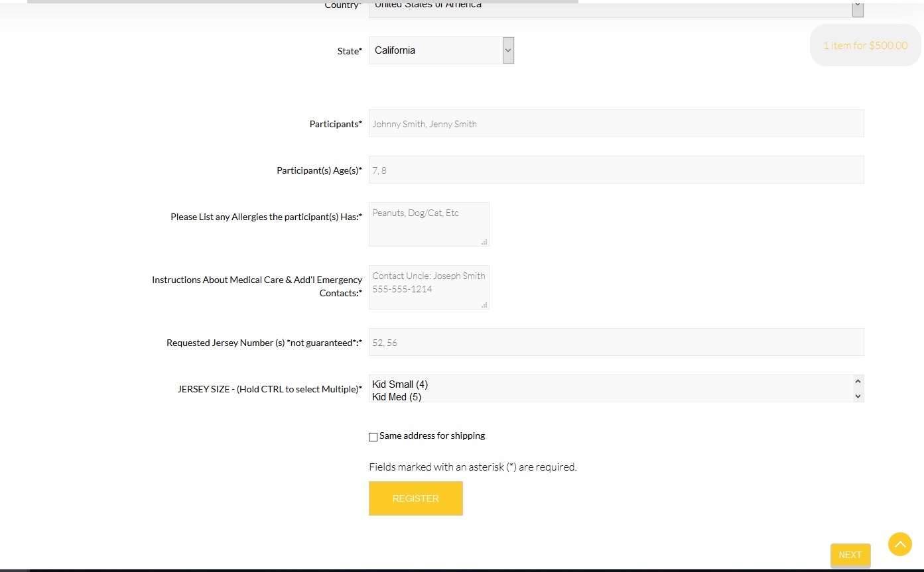Click the 'Please List any Allergies' label

(x=267, y=217)
